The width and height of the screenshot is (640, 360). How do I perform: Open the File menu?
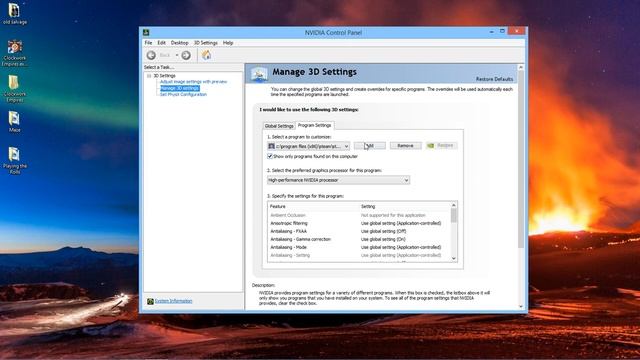tap(148, 43)
